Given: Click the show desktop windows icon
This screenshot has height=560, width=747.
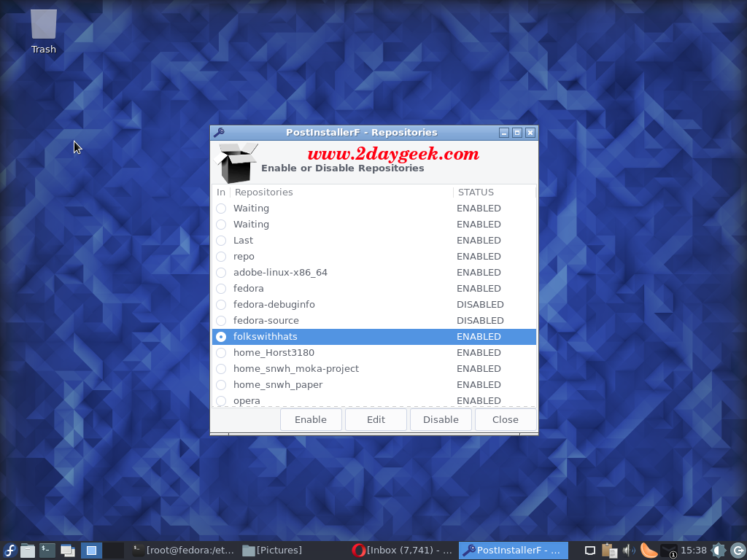Looking at the screenshot, I should [68, 551].
